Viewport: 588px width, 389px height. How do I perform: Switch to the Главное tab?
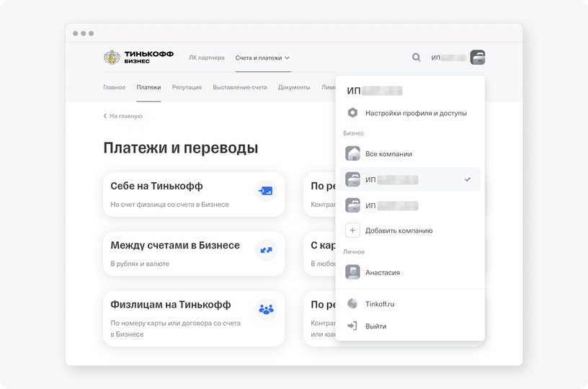(x=115, y=87)
